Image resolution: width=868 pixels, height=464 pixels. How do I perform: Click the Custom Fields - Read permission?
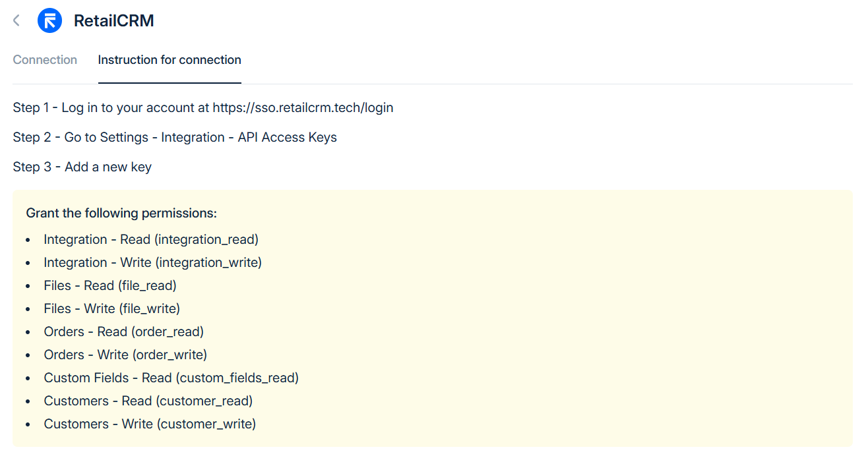[171, 378]
